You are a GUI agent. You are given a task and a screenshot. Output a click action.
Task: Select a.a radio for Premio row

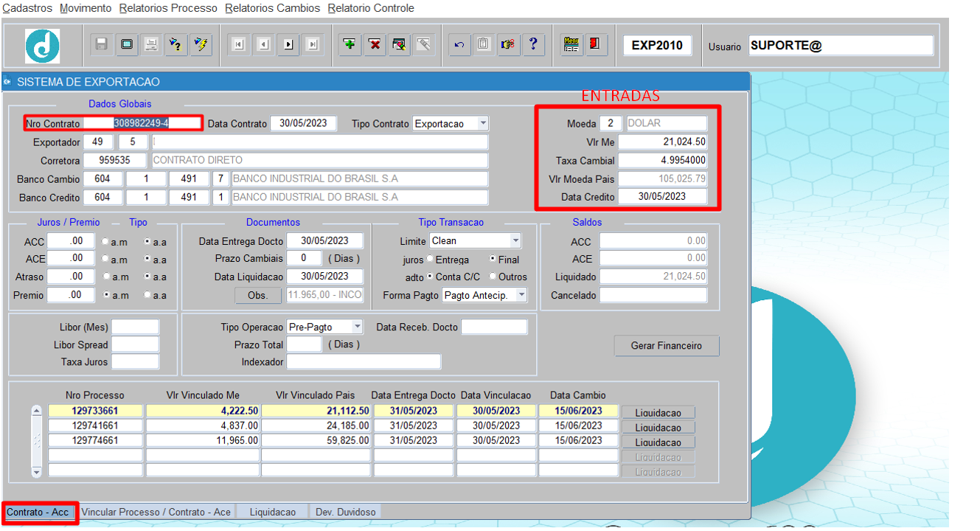coord(147,295)
